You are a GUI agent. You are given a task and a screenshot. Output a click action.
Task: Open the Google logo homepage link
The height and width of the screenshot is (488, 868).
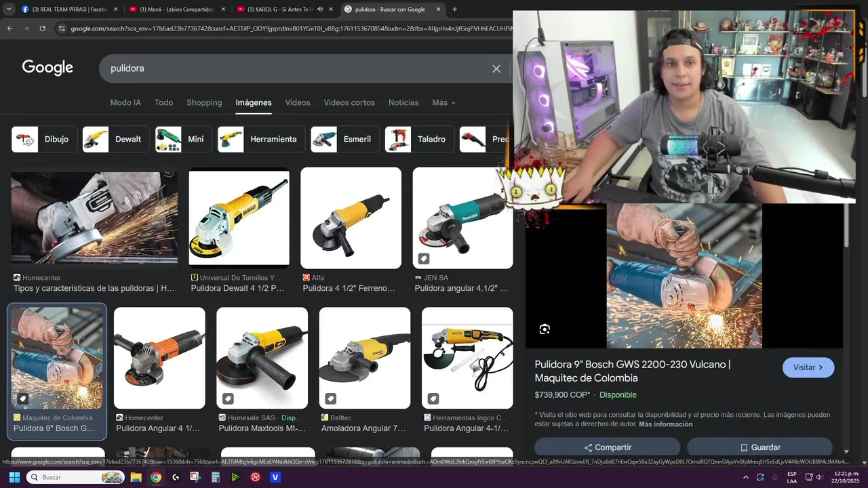[47, 68]
